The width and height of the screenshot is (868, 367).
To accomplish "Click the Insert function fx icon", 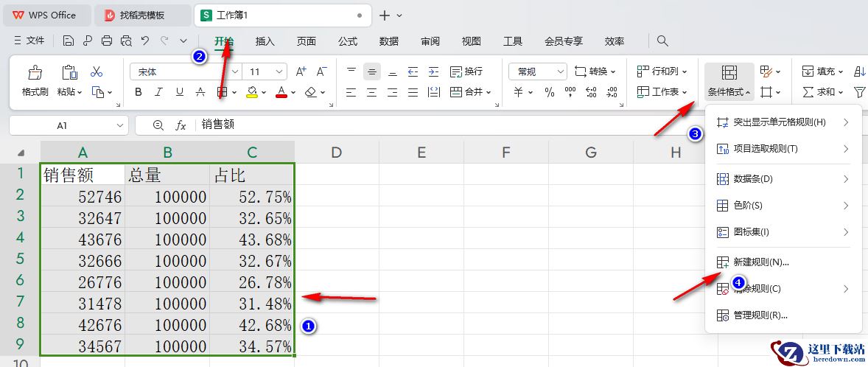I will pos(181,125).
